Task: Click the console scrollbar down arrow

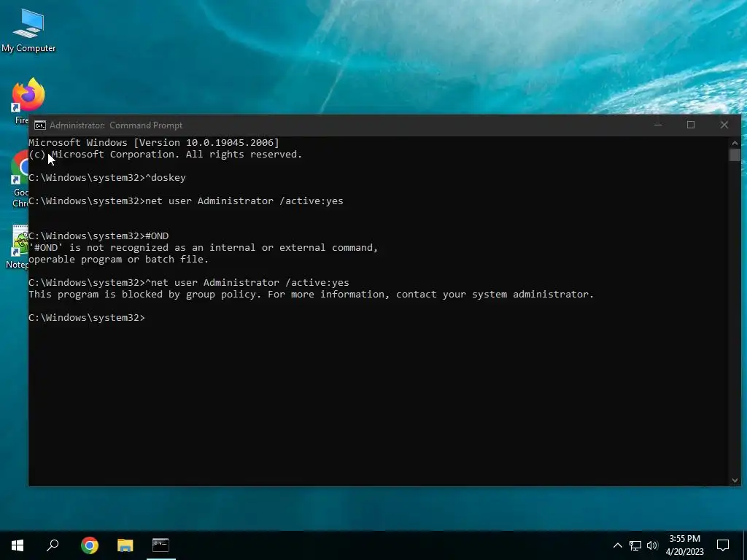Action: [x=735, y=481]
